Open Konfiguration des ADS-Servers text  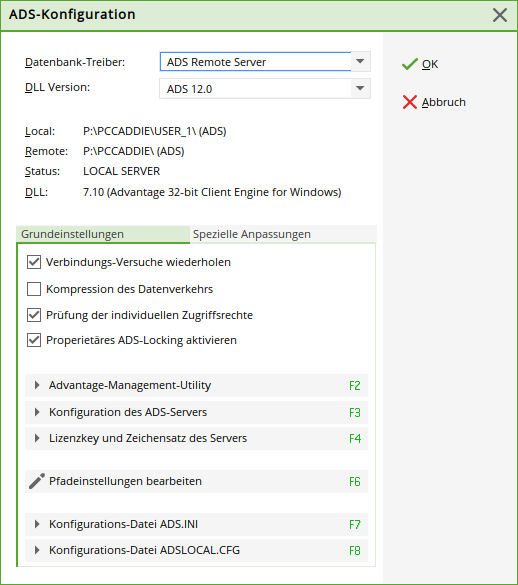128,412
